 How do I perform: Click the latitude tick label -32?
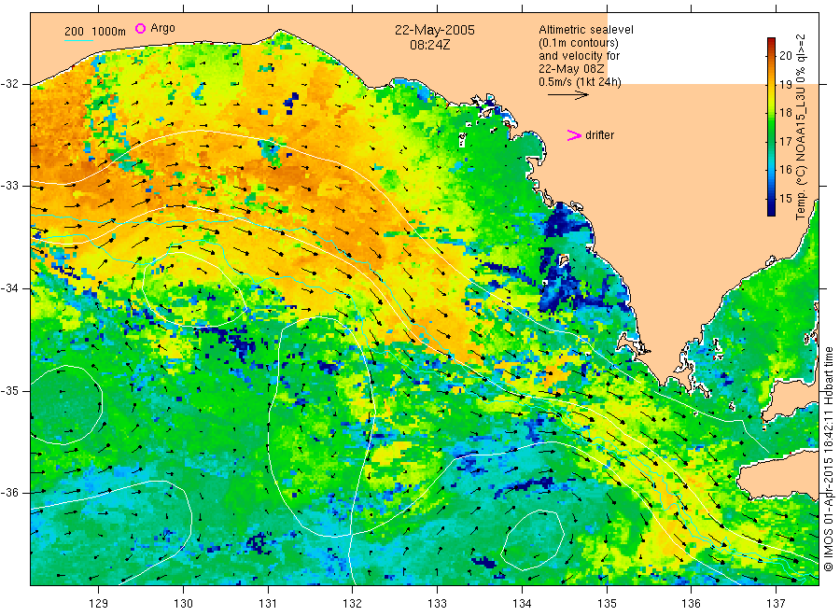tap(9, 84)
